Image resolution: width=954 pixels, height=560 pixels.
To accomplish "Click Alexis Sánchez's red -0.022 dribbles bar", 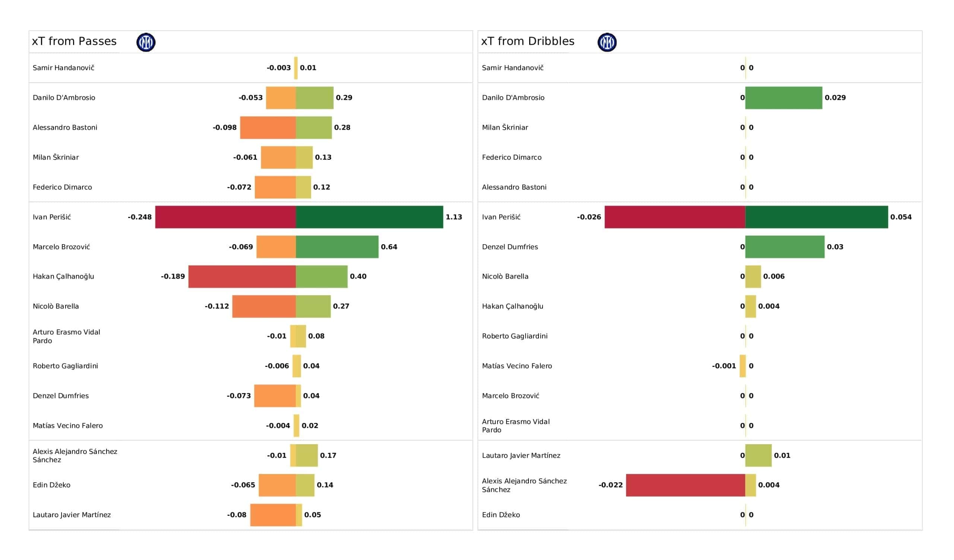I will 685,485.
